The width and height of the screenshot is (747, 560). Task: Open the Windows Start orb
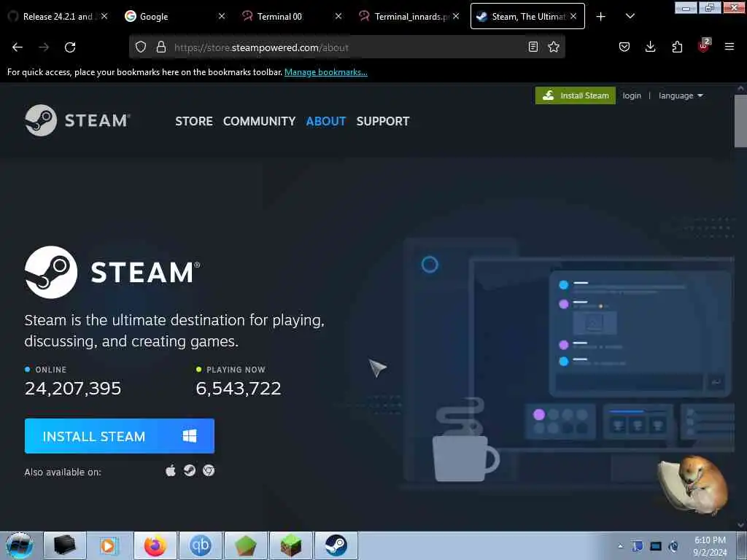(x=20, y=545)
